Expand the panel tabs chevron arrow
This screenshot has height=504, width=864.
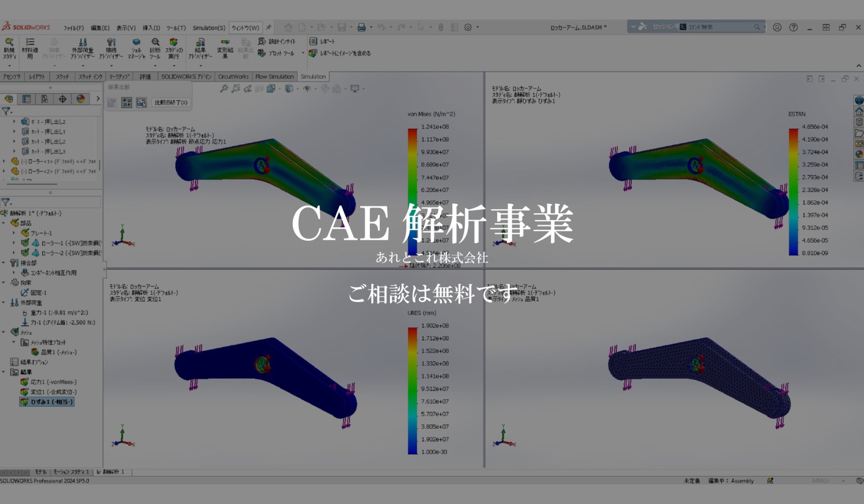pos(98,99)
